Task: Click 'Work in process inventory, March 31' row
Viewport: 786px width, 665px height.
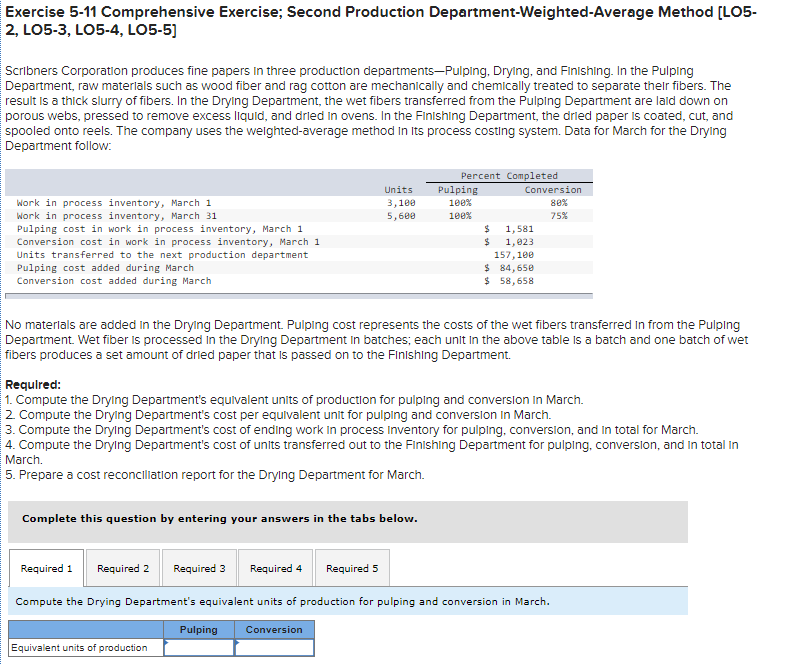Action: pos(299,216)
